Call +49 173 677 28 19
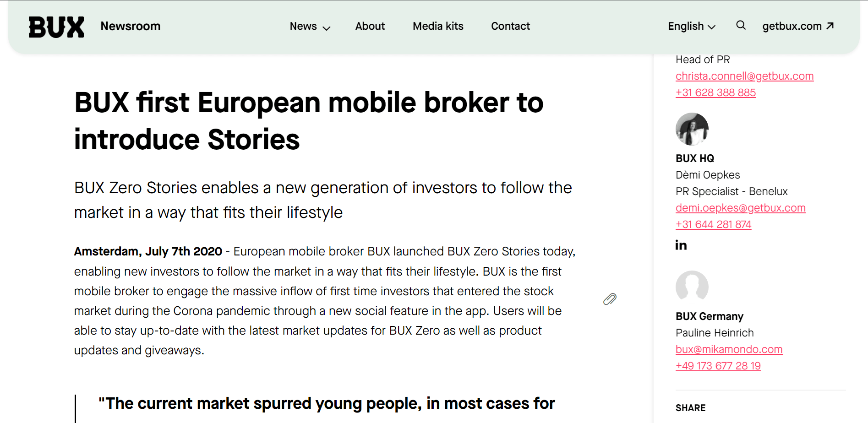This screenshot has width=868, height=423. coord(718,366)
